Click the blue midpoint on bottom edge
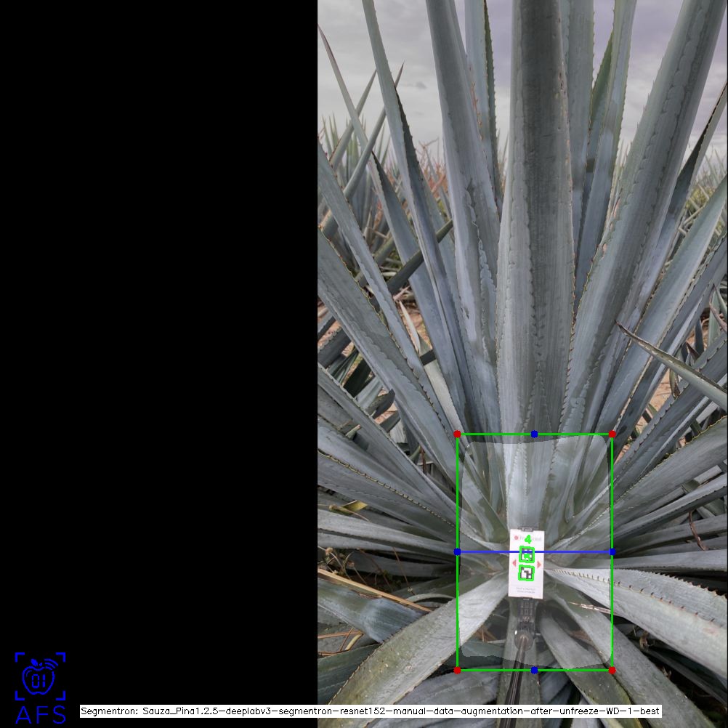 pyautogui.click(x=534, y=670)
